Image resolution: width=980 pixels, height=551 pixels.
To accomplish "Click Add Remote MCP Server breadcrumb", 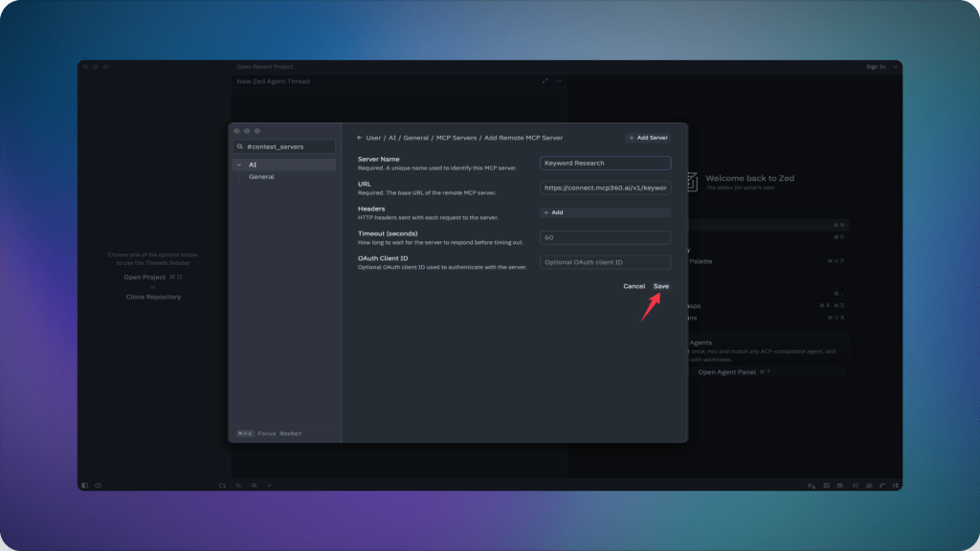I will (x=523, y=138).
